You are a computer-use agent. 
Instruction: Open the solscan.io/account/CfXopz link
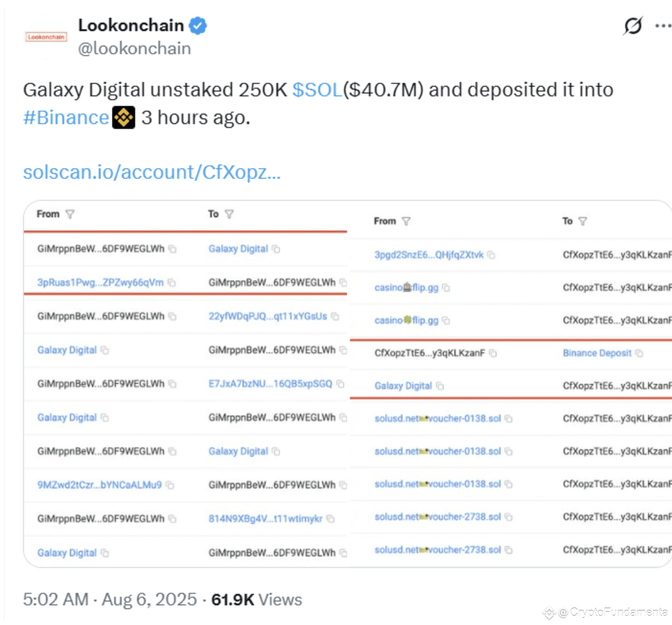click(x=152, y=172)
